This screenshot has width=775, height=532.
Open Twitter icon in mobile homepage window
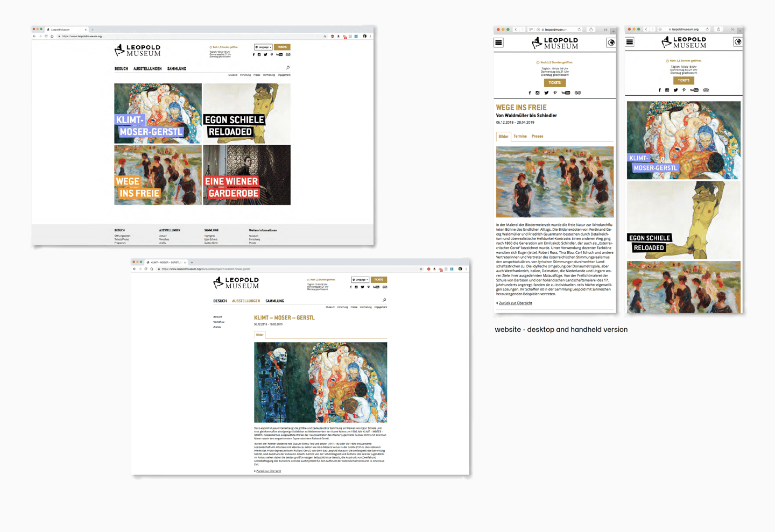pyautogui.click(x=675, y=90)
